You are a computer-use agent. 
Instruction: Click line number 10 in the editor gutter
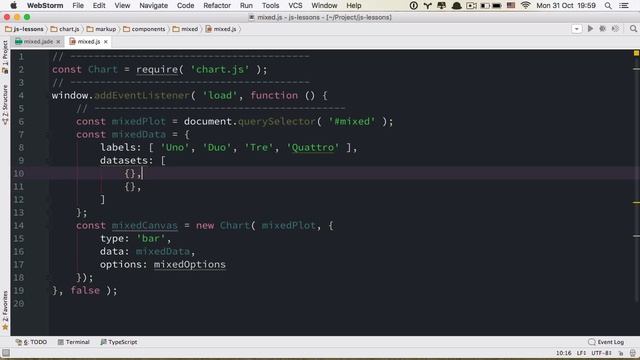[18, 173]
